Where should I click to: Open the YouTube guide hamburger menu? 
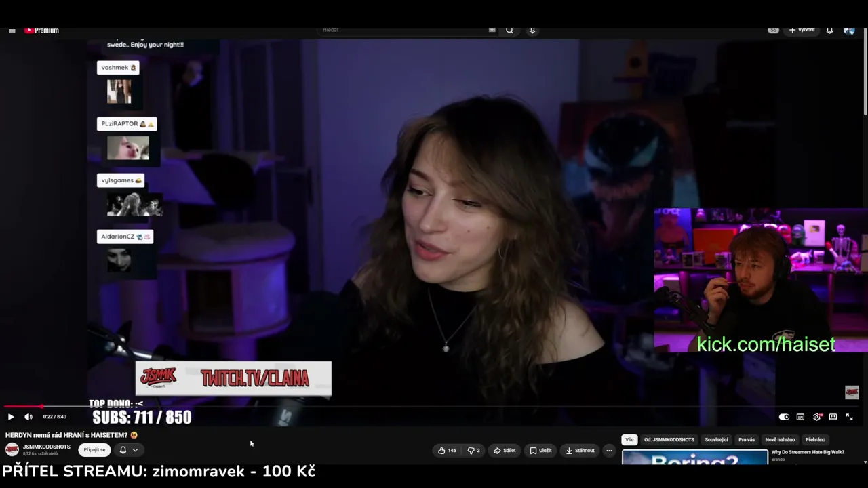point(12,30)
